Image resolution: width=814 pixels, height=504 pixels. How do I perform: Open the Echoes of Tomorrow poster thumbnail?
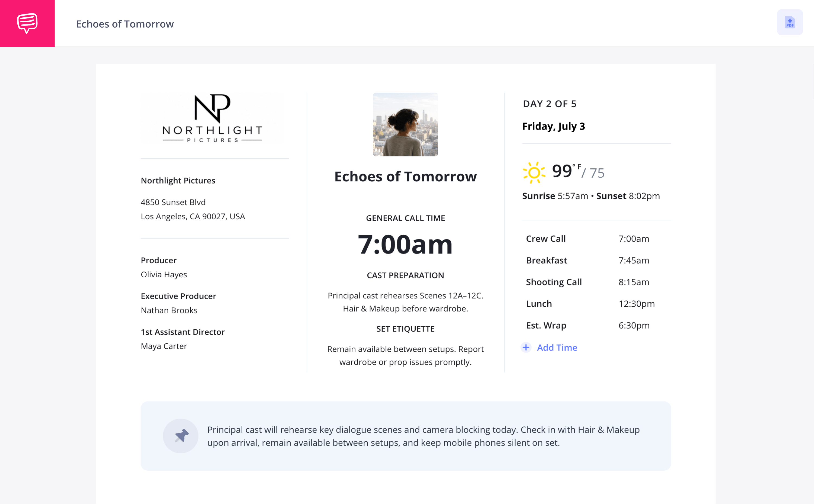pos(405,124)
